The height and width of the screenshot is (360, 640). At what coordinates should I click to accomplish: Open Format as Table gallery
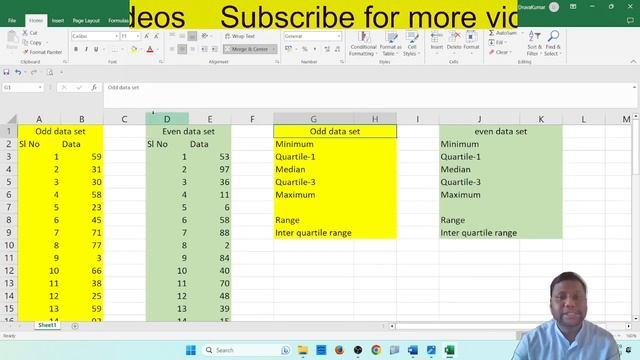pos(391,44)
